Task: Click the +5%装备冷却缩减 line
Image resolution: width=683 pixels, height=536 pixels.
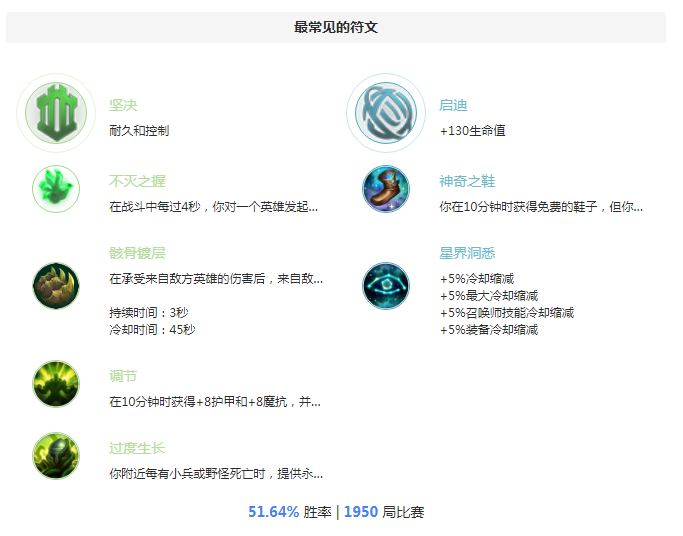Action: point(489,330)
